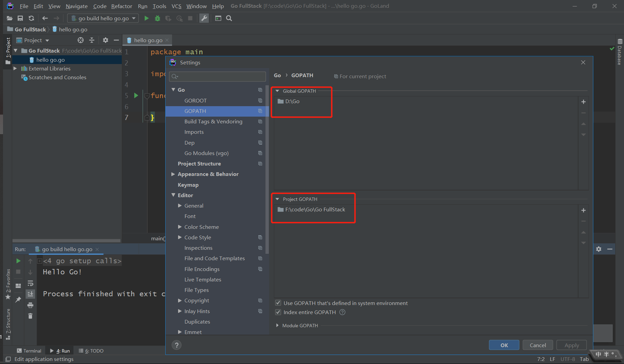The width and height of the screenshot is (624, 364).
Task: Open the go build hello go.go run configuration dropdown
Action: tap(103, 18)
